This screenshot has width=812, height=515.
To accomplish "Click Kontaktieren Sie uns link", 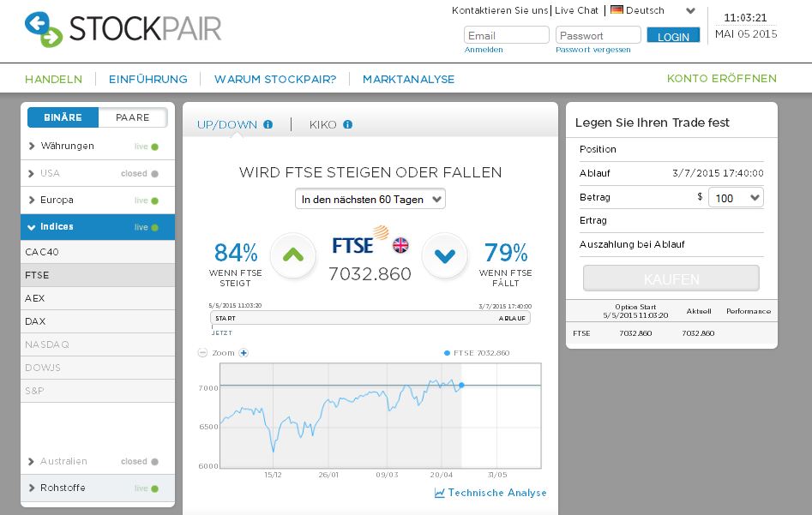I will coord(500,10).
